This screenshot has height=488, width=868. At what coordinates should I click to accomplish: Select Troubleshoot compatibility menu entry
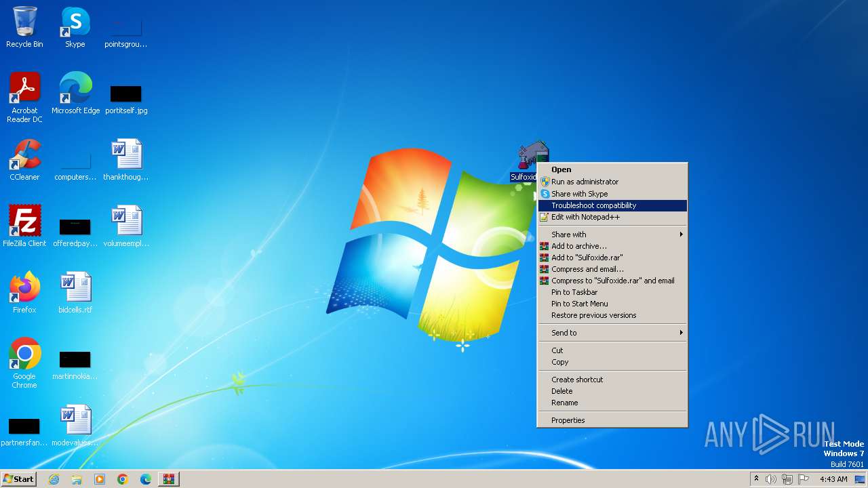coord(612,205)
